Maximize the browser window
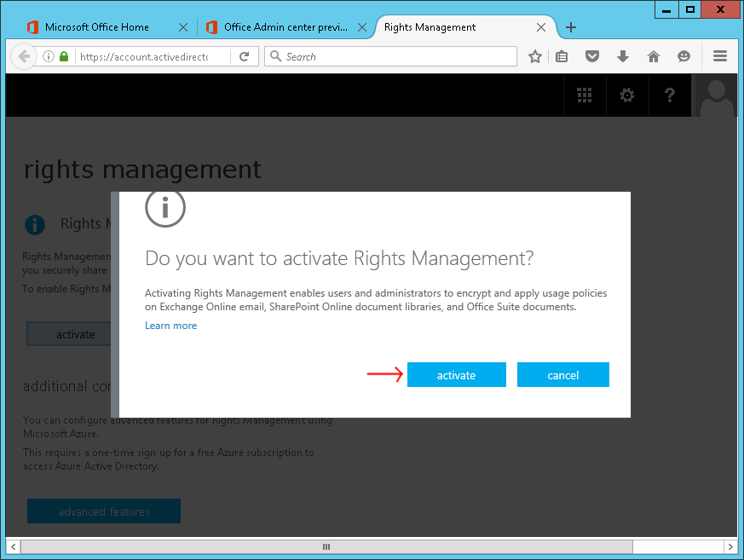 [690, 9]
